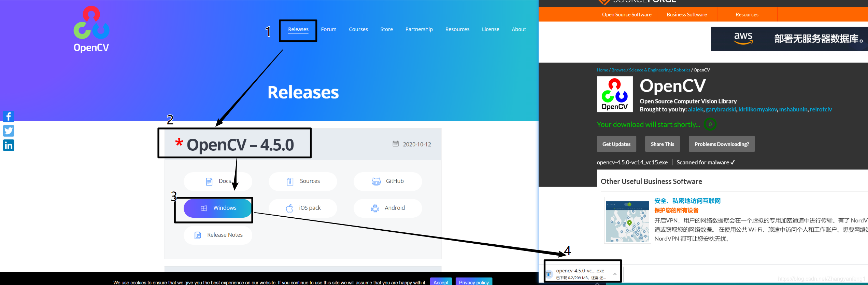Open the Science & Engineering breadcrumb
868x285 pixels.
[650, 70]
